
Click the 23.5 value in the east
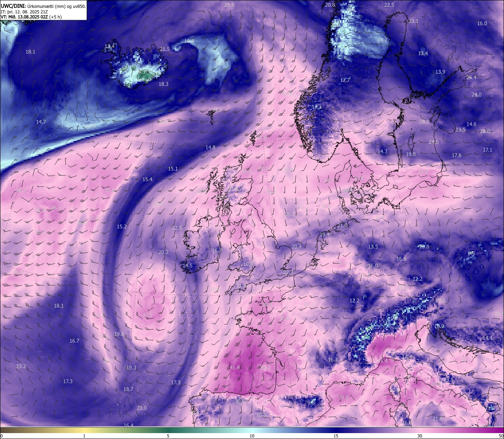(x=460, y=130)
